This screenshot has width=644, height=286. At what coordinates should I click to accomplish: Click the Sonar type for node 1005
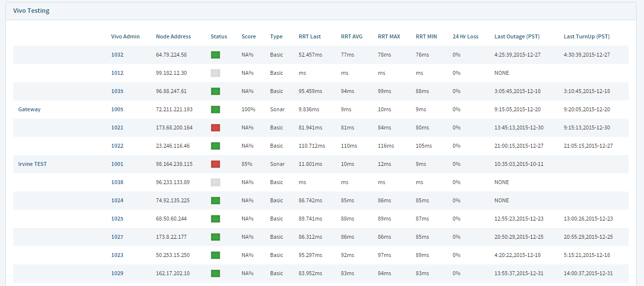[x=277, y=109]
